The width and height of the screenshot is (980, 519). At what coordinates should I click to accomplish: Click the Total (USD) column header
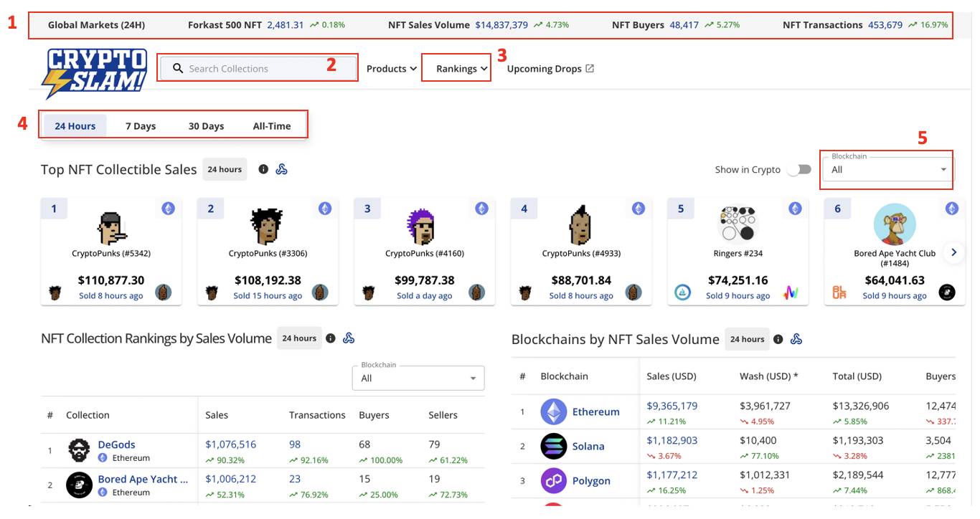click(x=857, y=376)
